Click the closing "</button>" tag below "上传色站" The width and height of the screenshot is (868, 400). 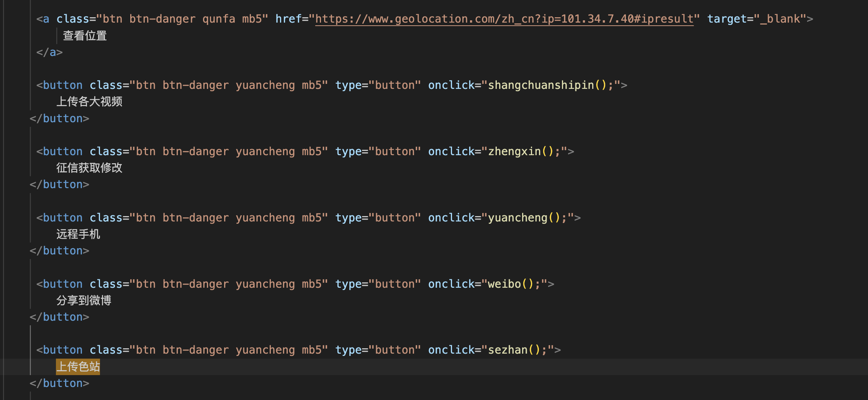(59, 383)
